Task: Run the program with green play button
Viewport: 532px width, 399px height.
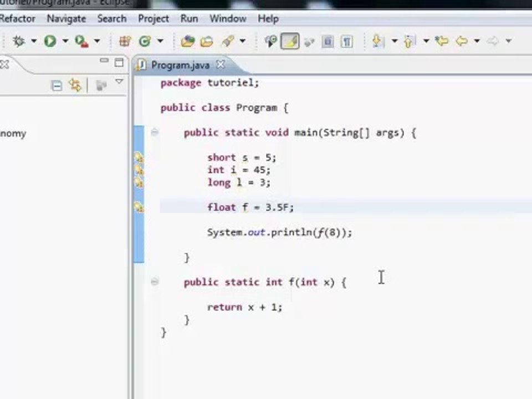Action: pos(50,41)
